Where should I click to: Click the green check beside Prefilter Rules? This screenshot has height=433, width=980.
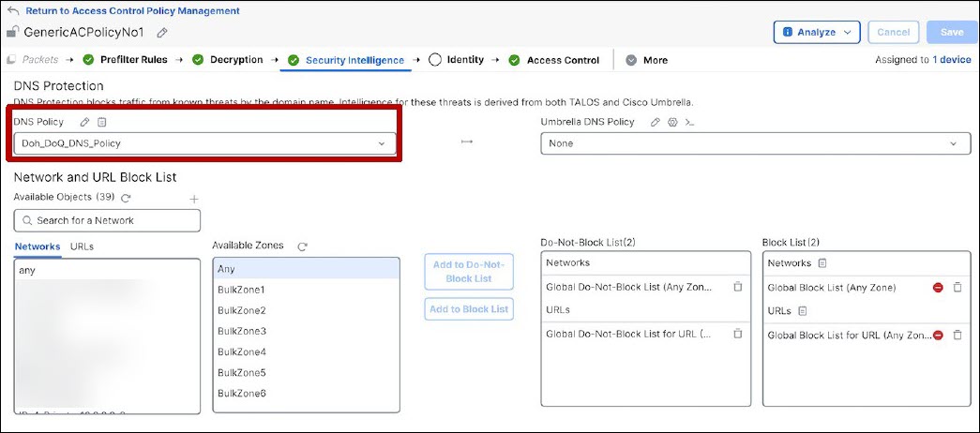click(88, 60)
